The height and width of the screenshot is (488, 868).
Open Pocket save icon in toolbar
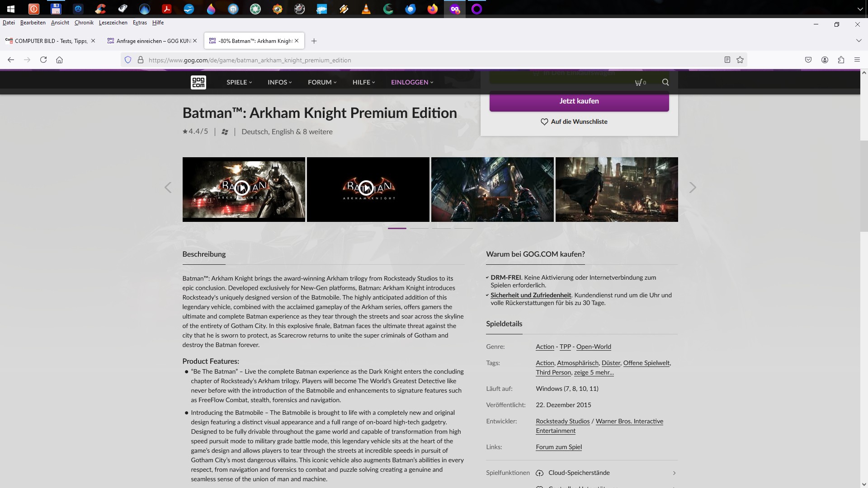[x=808, y=60]
